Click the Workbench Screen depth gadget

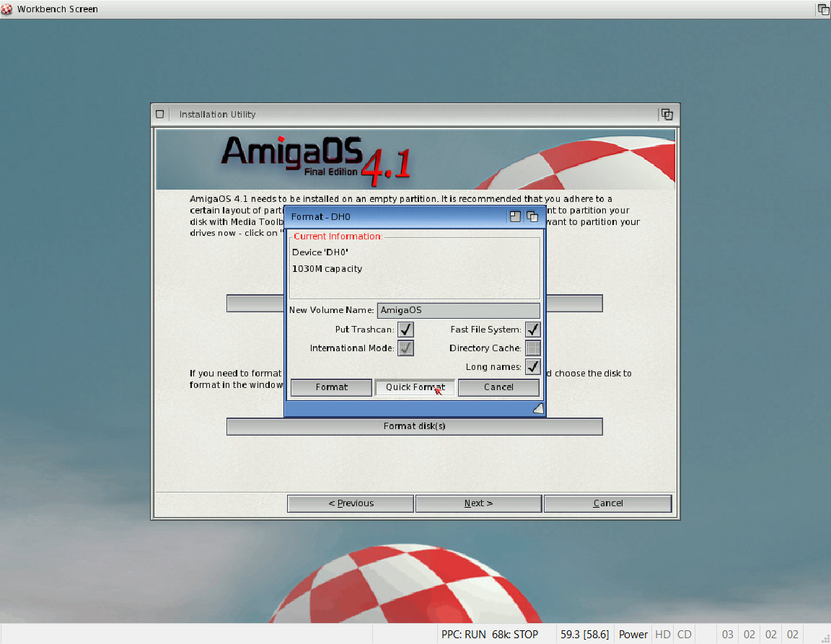(824, 9)
